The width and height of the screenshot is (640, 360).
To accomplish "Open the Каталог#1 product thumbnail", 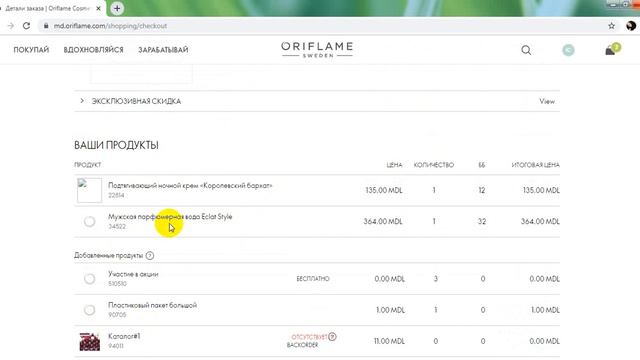I will click(x=89, y=341).
